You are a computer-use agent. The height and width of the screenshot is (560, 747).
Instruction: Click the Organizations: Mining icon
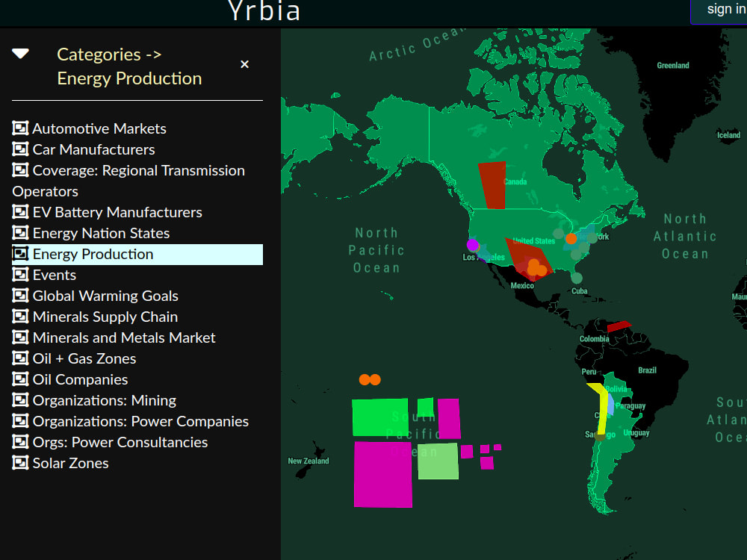click(19, 399)
